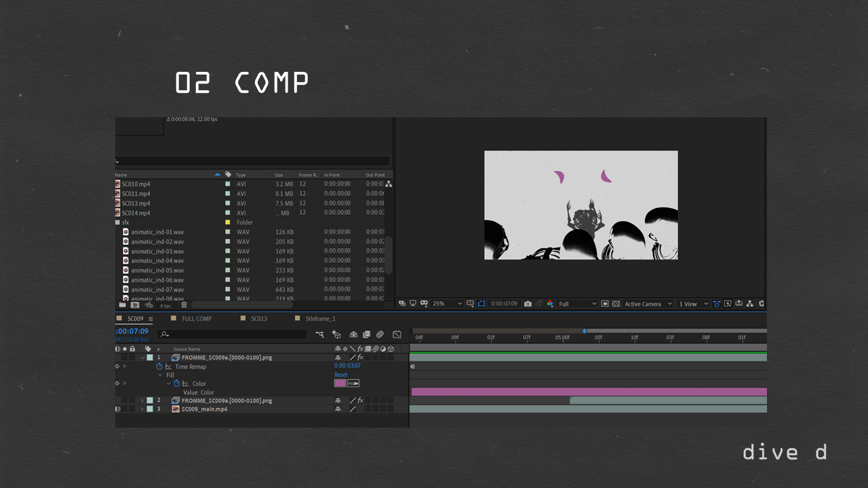
Task: Sort project items by Name column
Action: point(121,175)
